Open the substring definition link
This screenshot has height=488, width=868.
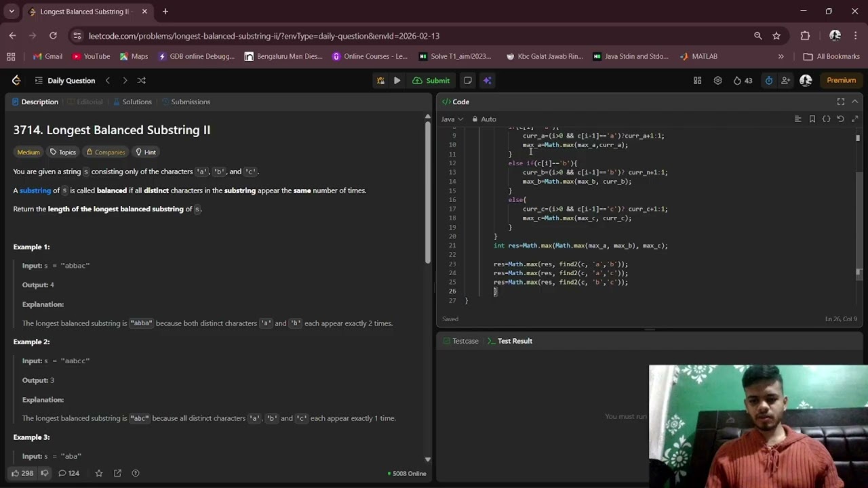coord(35,190)
